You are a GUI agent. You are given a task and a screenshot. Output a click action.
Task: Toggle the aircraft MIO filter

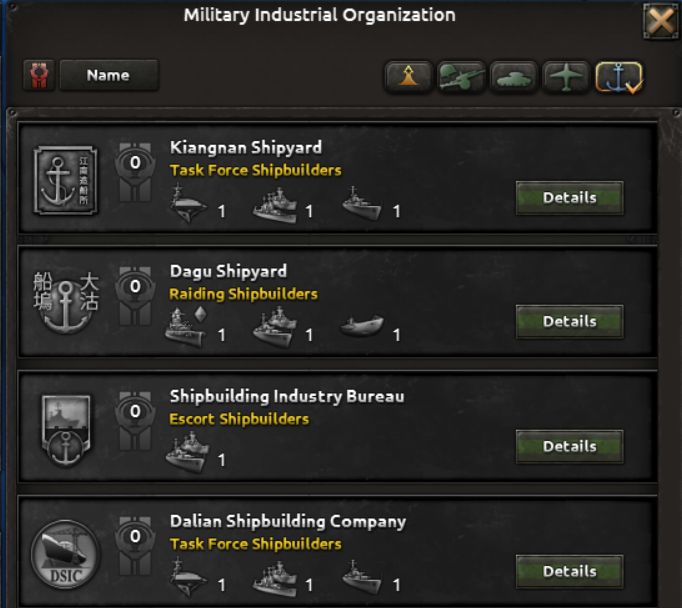coord(567,77)
